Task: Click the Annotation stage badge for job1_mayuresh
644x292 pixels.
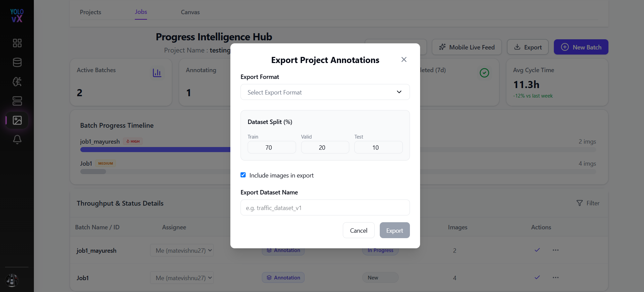Action: (283, 251)
